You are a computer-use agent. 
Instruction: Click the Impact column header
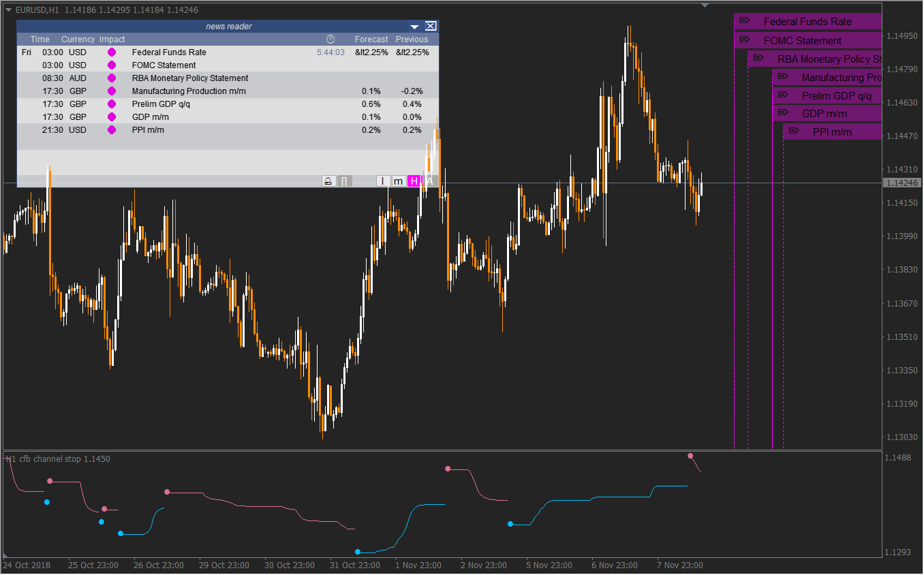coord(112,40)
